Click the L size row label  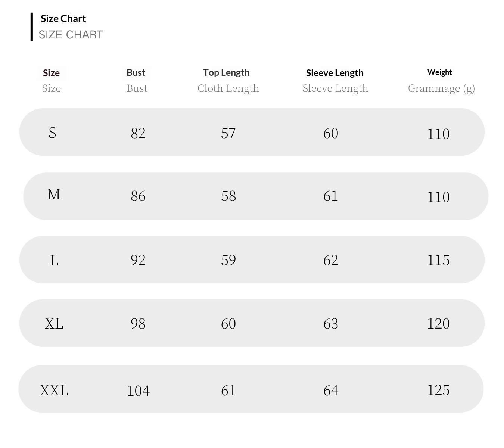pyautogui.click(x=54, y=260)
